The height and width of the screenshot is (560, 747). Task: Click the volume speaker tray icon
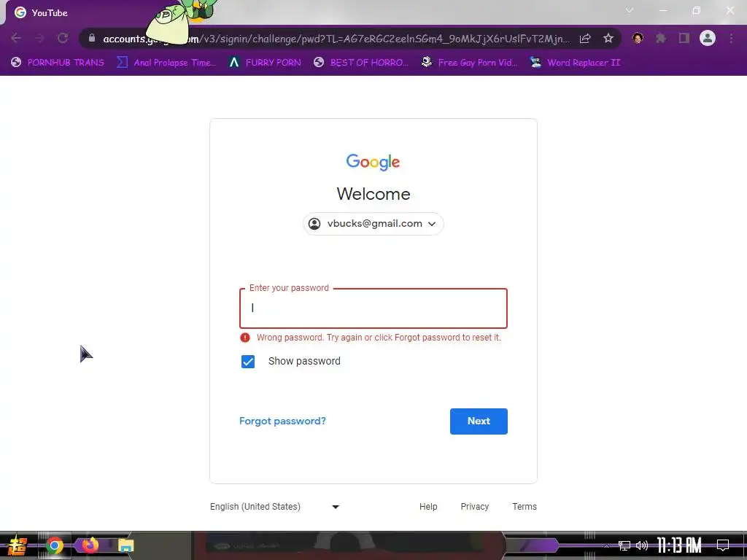pyautogui.click(x=642, y=545)
